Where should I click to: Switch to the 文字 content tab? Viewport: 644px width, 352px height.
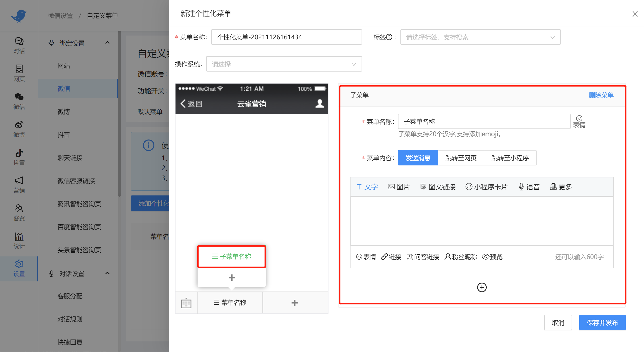367,187
